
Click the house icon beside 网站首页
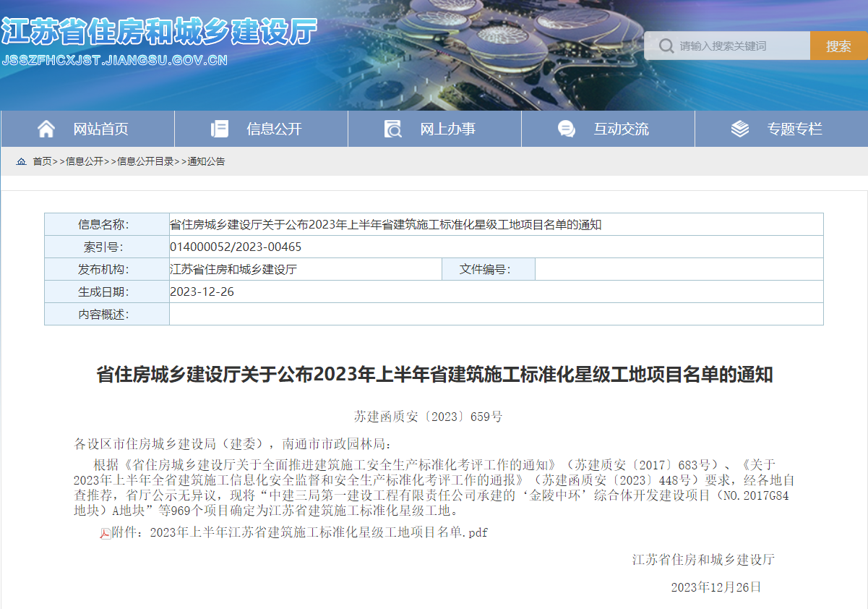coord(46,129)
